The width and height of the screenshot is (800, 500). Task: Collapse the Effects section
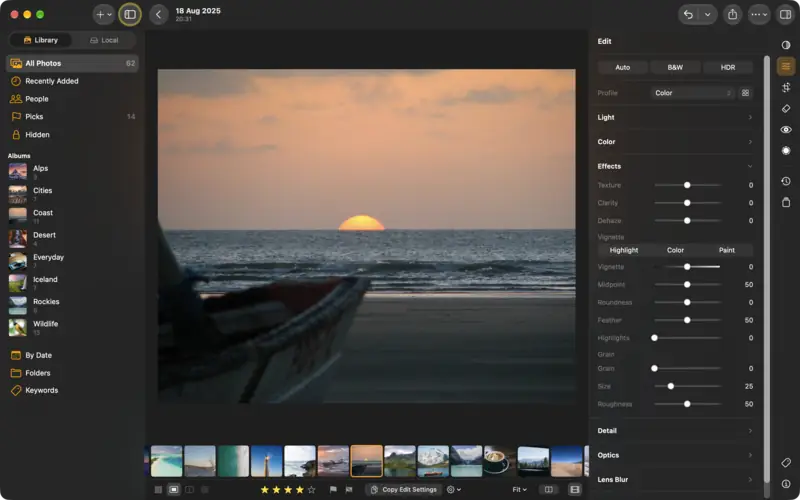675,166
